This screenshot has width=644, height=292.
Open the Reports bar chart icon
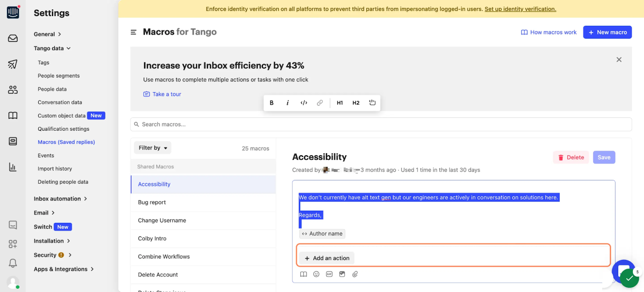pos(13,167)
